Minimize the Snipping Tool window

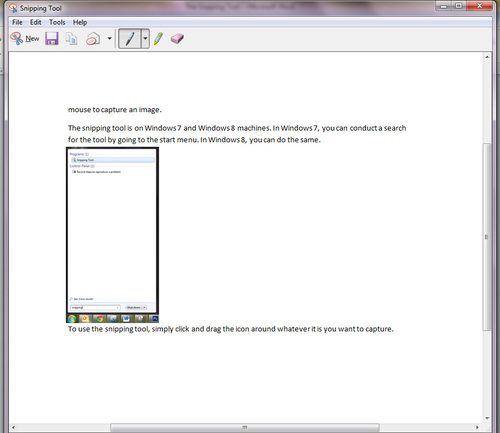point(444,6)
